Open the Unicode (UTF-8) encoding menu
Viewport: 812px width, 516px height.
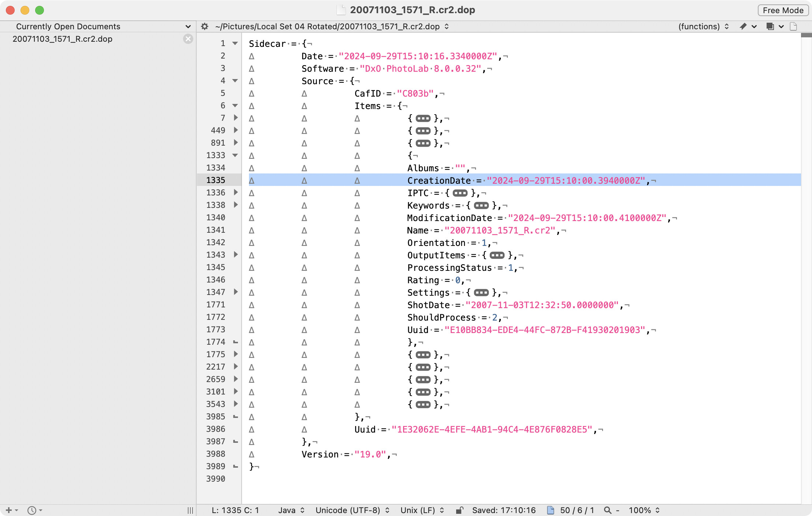(x=352, y=510)
